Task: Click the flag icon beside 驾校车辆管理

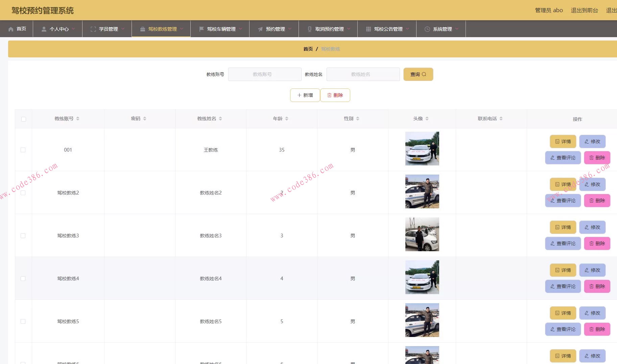Action: tap(201, 29)
